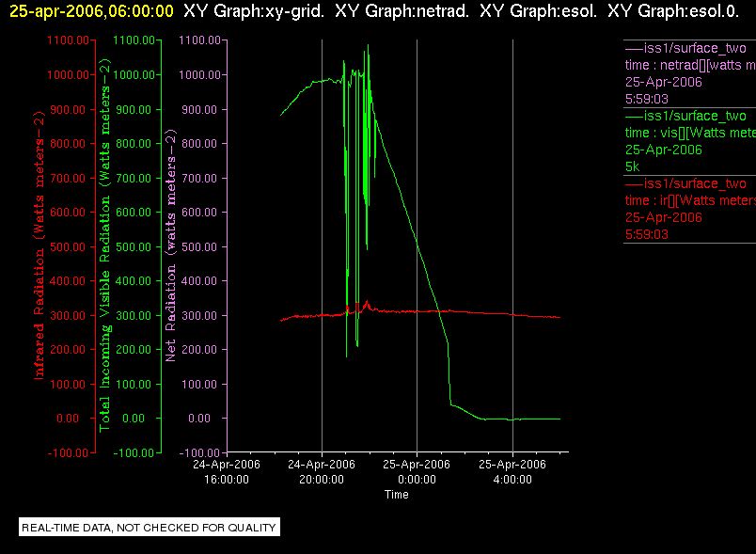Viewport: 756px width, 554px height.
Task: Click the 'Time' x-axis label
Action: [x=396, y=494]
